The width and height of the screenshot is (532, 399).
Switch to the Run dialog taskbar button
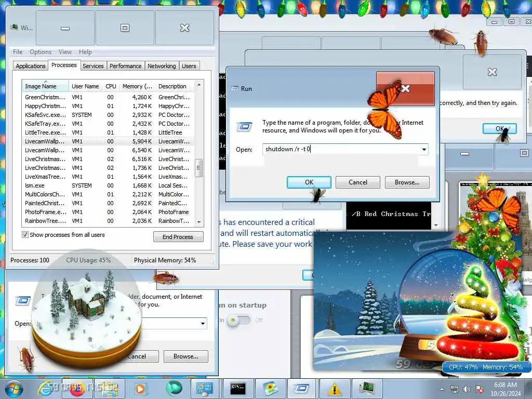302,389
